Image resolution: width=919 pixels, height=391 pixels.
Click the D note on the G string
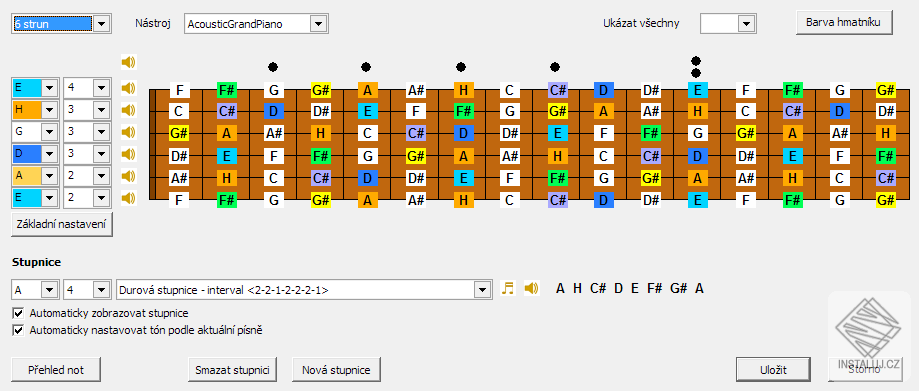[x=463, y=133]
